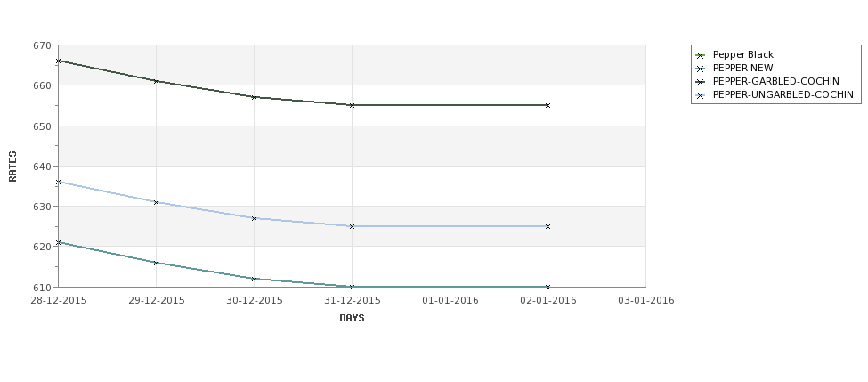Screen dimensions: 868x382
Task: Click the ungarbled-cochin marker on 02-01-2016
Action: (548, 226)
